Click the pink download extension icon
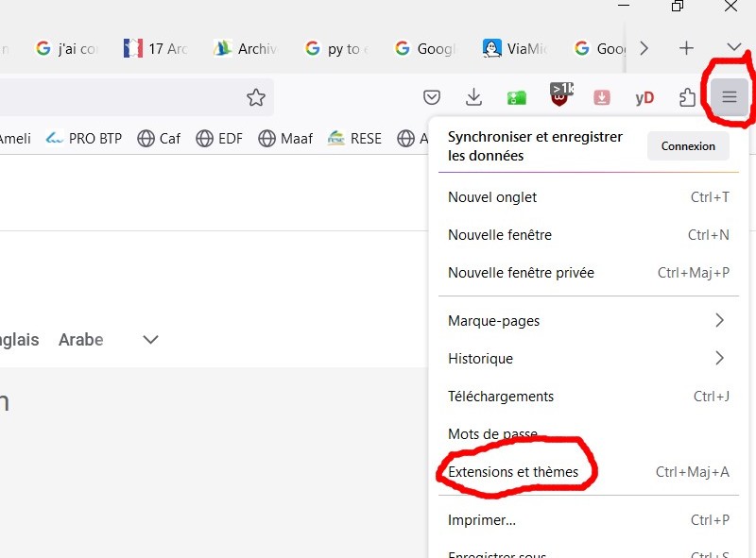756x558 pixels. click(x=602, y=97)
